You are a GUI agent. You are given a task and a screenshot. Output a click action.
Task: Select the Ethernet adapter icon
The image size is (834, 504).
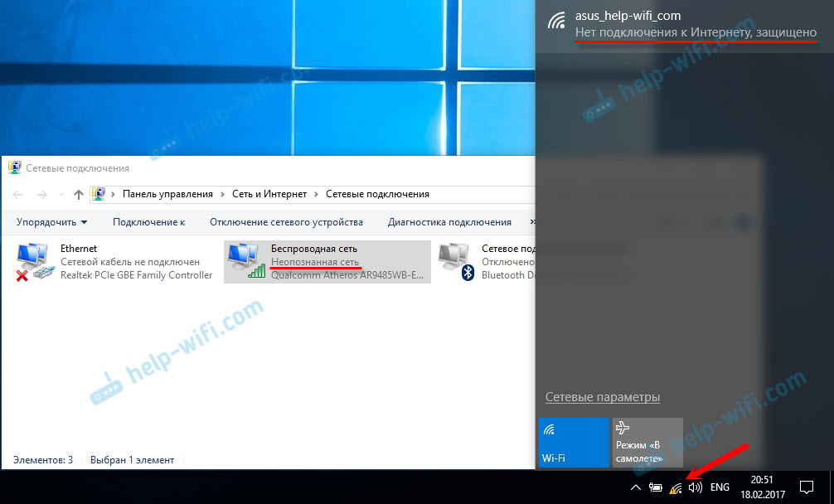click(35, 262)
